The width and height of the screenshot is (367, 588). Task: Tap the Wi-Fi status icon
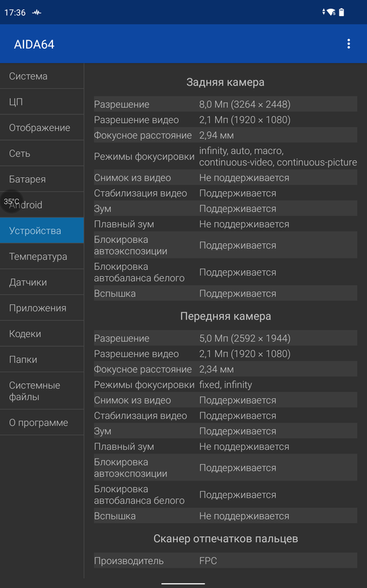pyautogui.click(x=331, y=12)
